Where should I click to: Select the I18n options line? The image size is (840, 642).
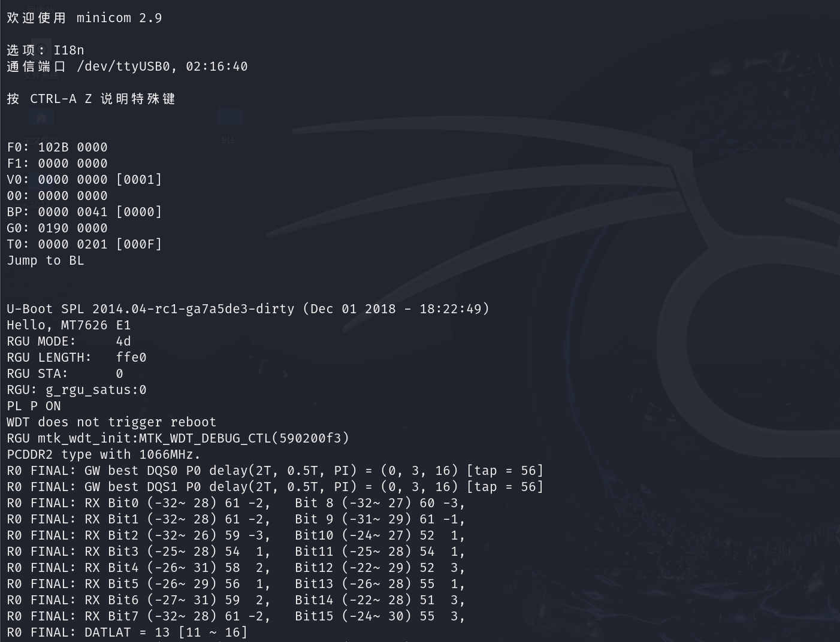(46, 50)
